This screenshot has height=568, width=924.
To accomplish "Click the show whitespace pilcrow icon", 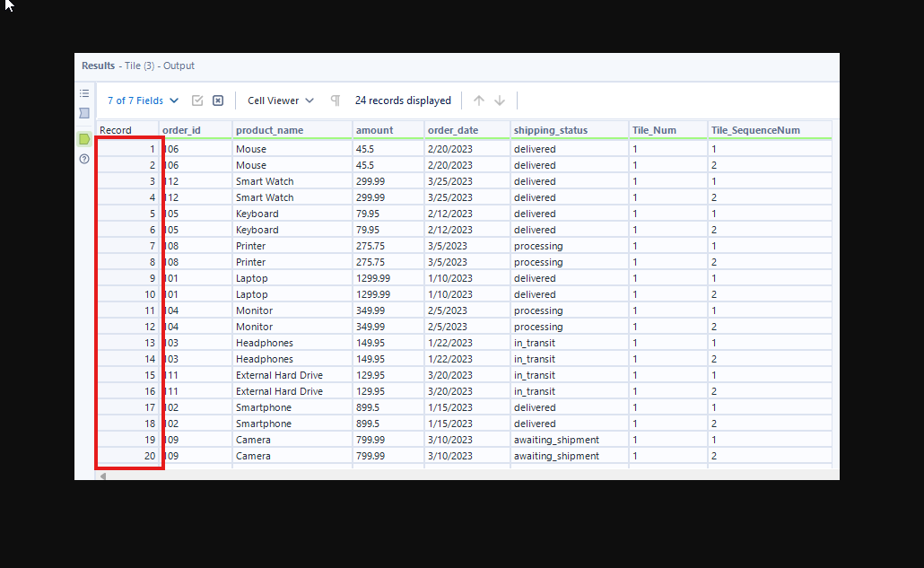I will 336,100.
